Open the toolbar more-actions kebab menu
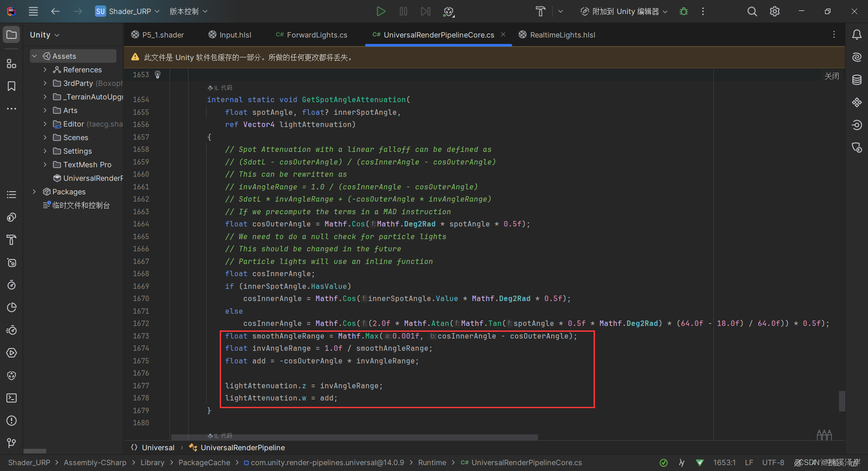 point(703,11)
